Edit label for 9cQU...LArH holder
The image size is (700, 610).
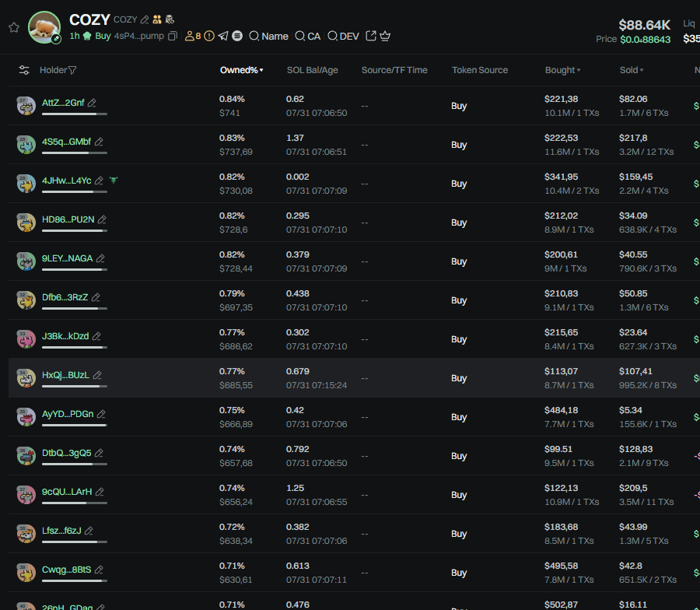tap(100, 492)
